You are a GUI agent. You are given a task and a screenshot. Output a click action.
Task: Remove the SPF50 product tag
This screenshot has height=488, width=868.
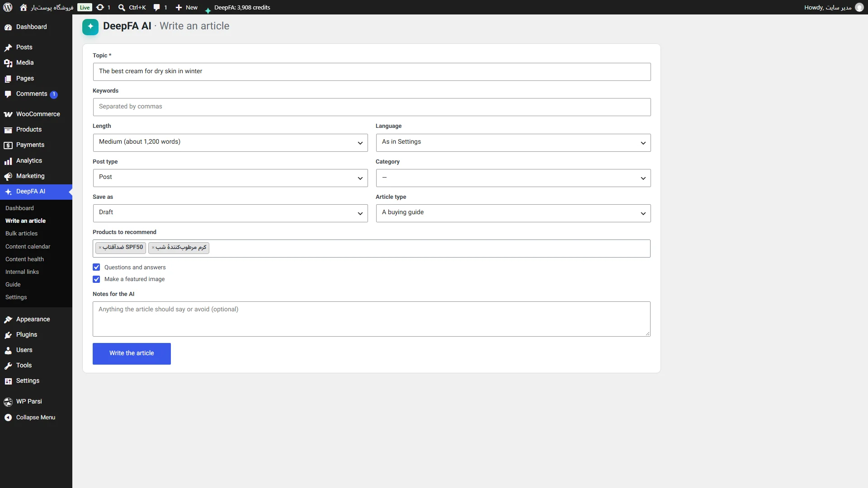pyautogui.click(x=100, y=248)
